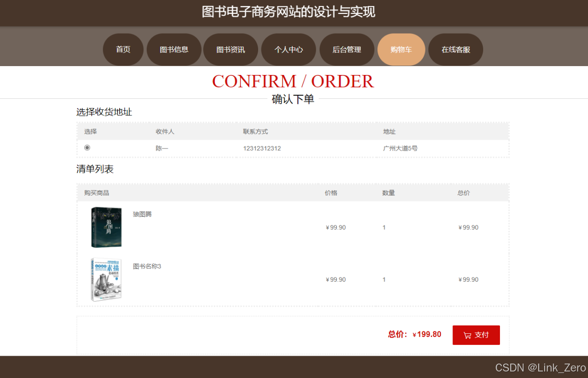588x378 pixels.
Task: Open 后台管理 from the navigation
Action: [x=347, y=49]
